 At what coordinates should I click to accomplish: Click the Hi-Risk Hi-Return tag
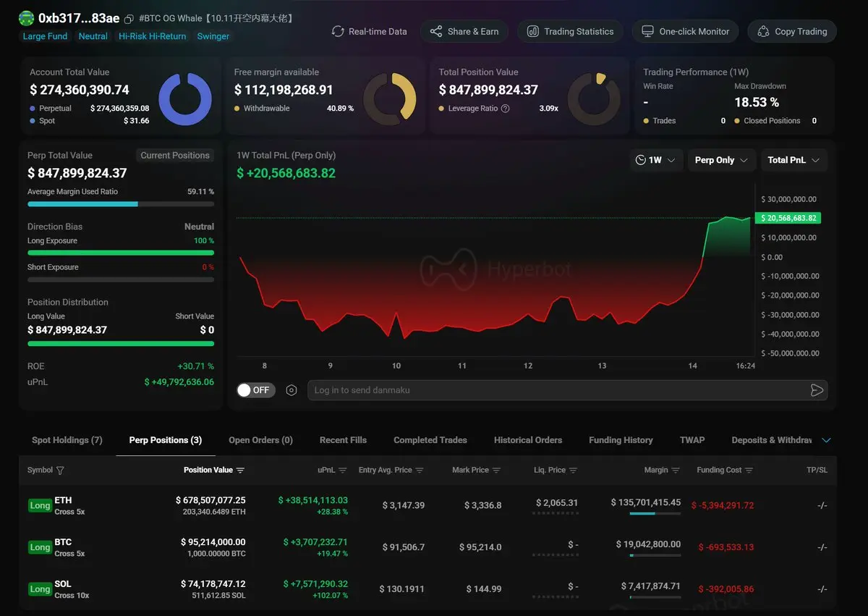pos(153,36)
